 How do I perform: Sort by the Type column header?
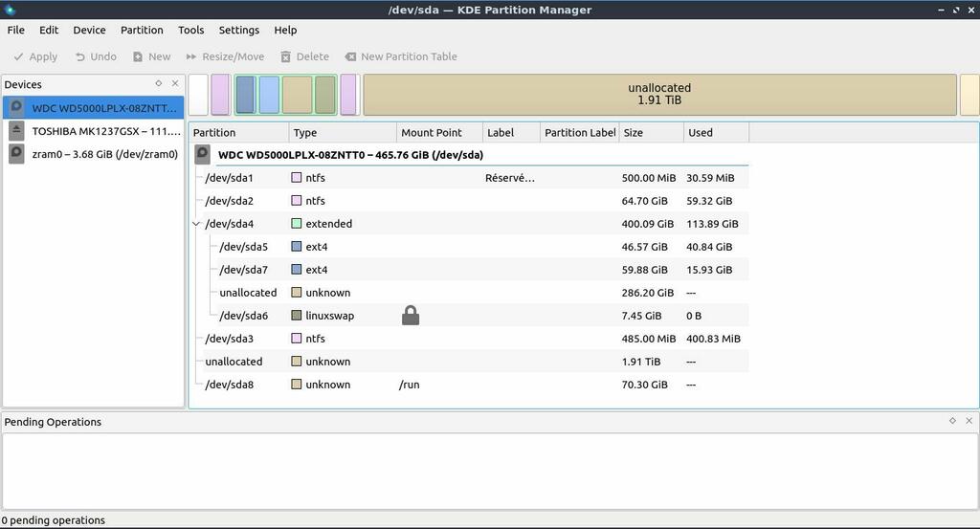(342, 133)
